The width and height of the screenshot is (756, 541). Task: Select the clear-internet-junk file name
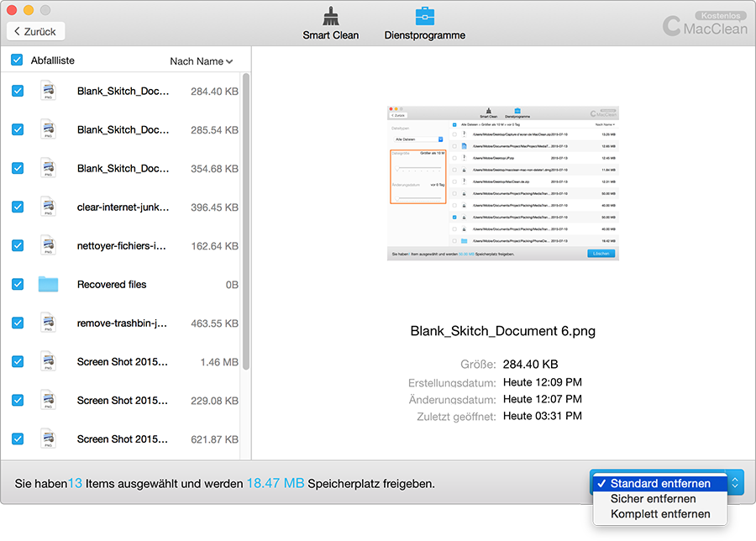coord(123,207)
